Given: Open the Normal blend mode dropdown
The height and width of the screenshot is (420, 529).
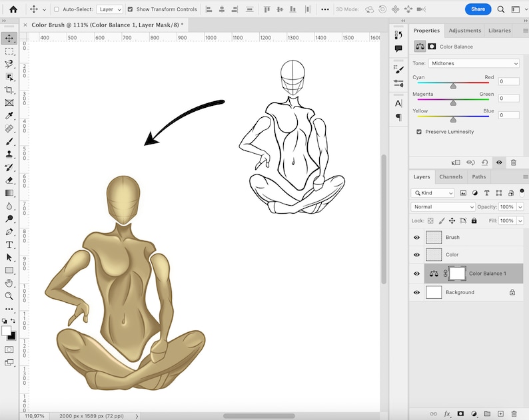Looking at the screenshot, I should click(x=442, y=207).
